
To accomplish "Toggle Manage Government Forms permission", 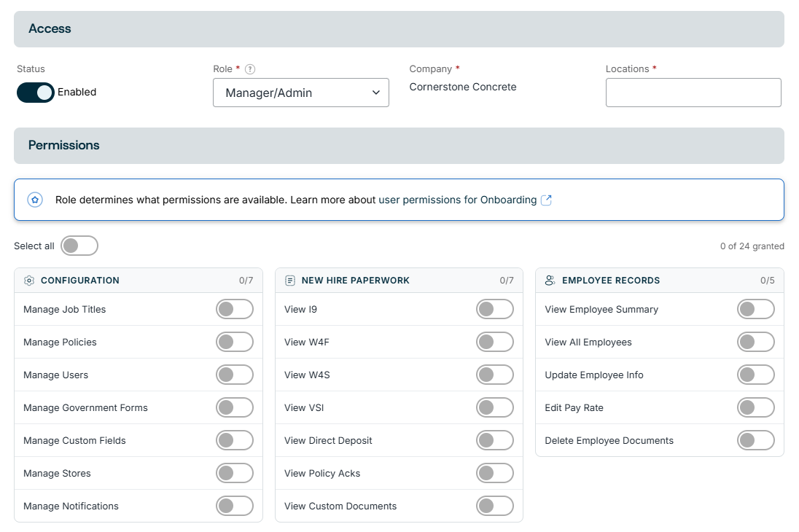I will (235, 407).
